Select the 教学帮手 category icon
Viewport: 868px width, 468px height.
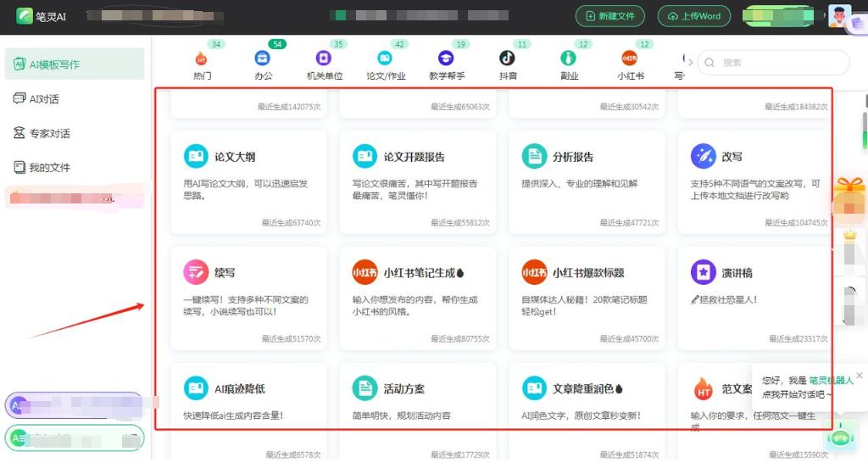[446, 58]
